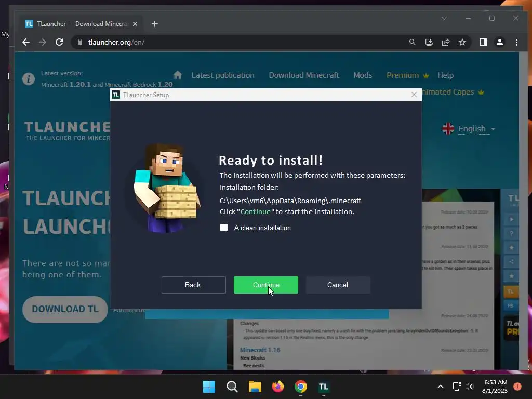
Task: Click the orange TL sidebar button
Action: point(511,291)
